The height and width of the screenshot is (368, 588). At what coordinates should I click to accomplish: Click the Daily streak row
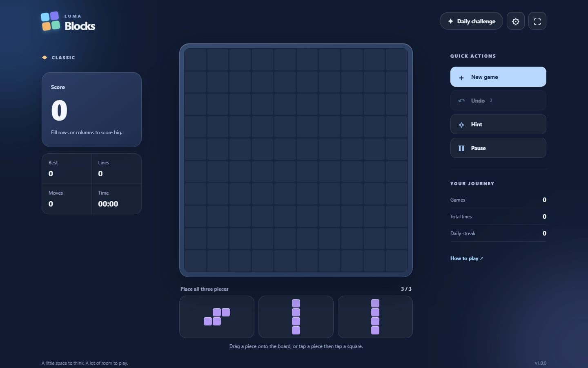click(x=498, y=233)
